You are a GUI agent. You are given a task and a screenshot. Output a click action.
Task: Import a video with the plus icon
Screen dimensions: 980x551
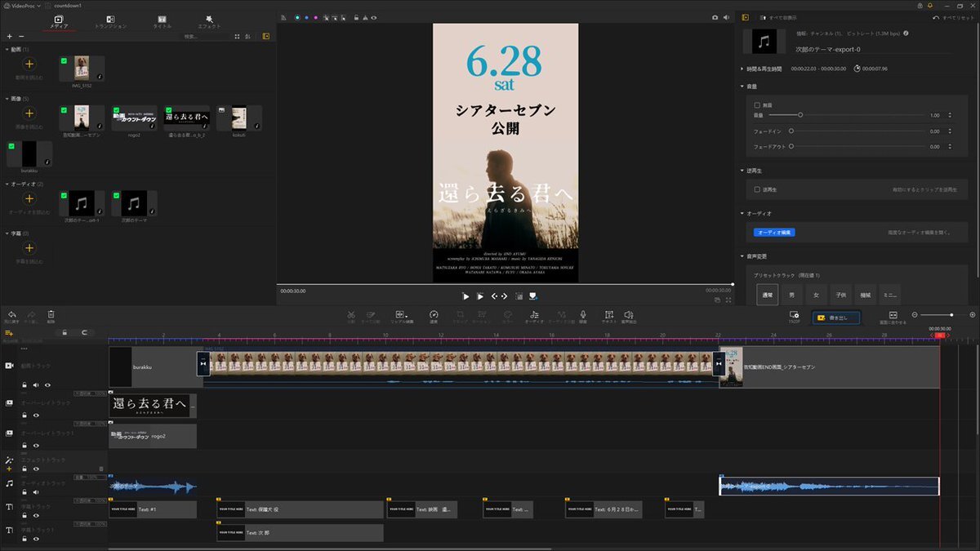pos(29,64)
